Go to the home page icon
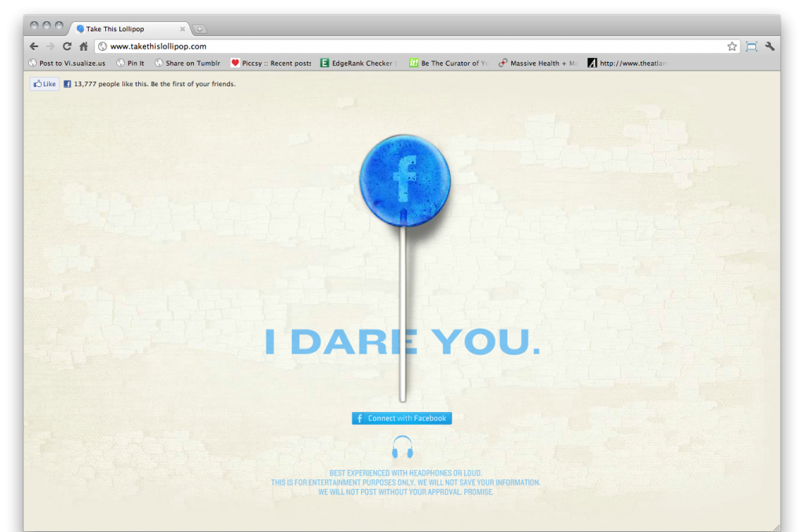This screenshot has width=804, height=532. [83, 46]
